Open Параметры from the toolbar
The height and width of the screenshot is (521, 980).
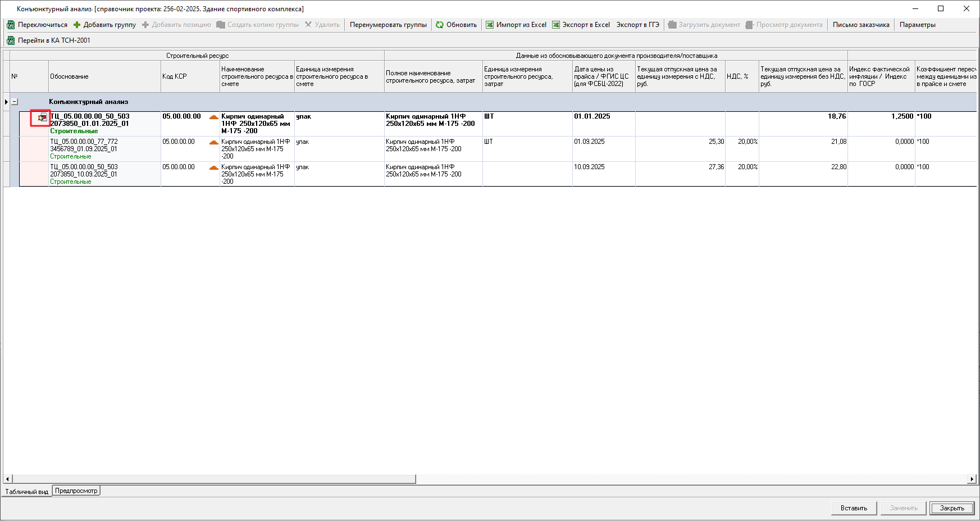(917, 25)
